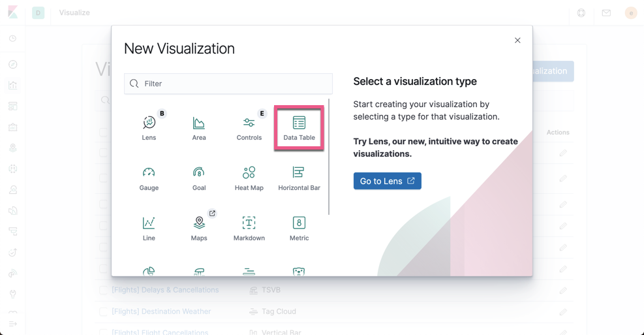Select the Metric visualization type
The width and height of the screenshot is (644, 335).
pyautogui.click(x=299, y=229)
